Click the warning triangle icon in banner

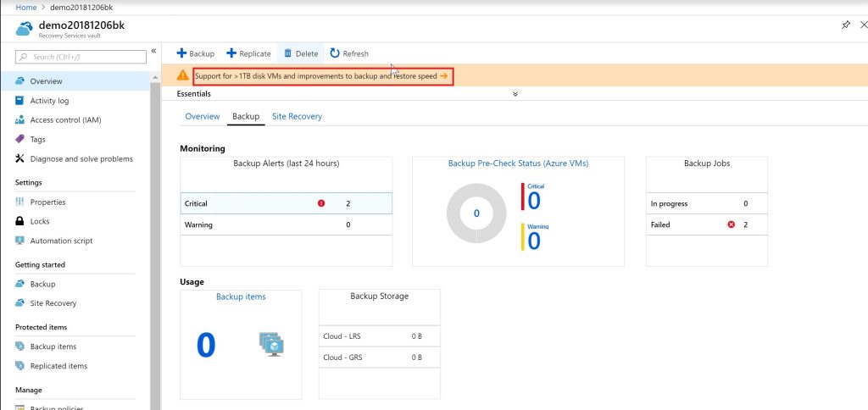[x=183, y=75]
